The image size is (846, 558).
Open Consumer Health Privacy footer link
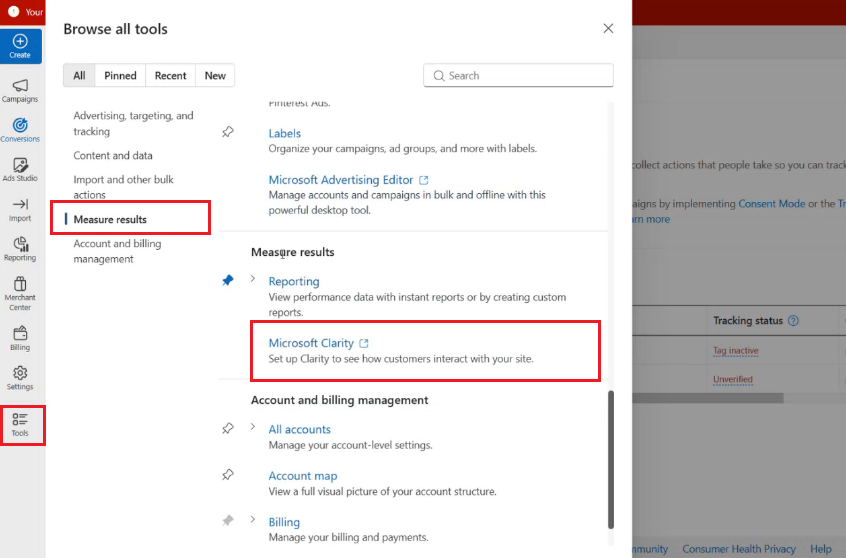[739, 549]
